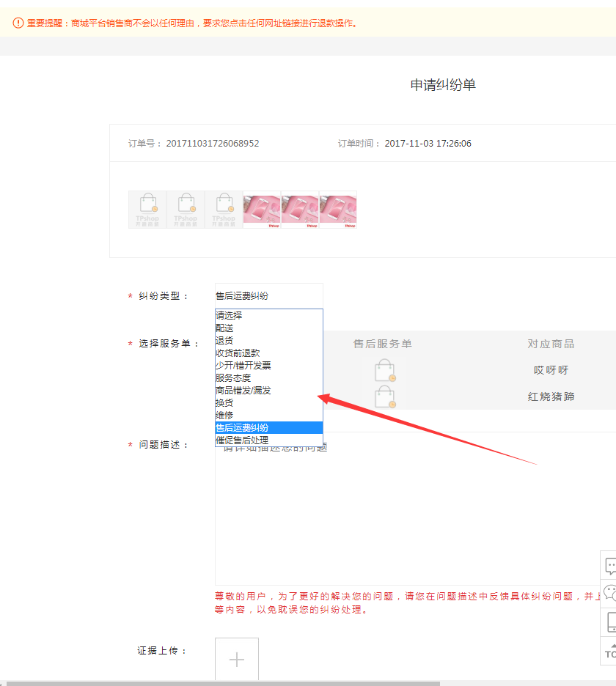The width and height of the screenshot is (616, 686).
Task: Select 退货 option in dropdown
Action: click(224, 340)
